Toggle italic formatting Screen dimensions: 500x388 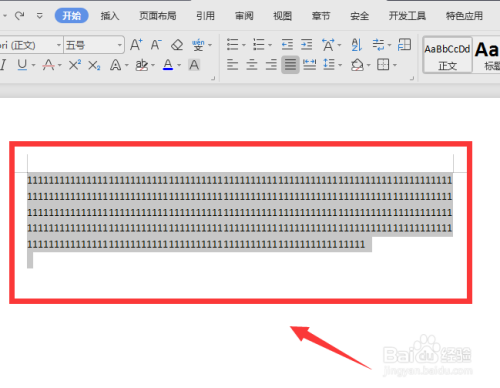click(3, 65)
